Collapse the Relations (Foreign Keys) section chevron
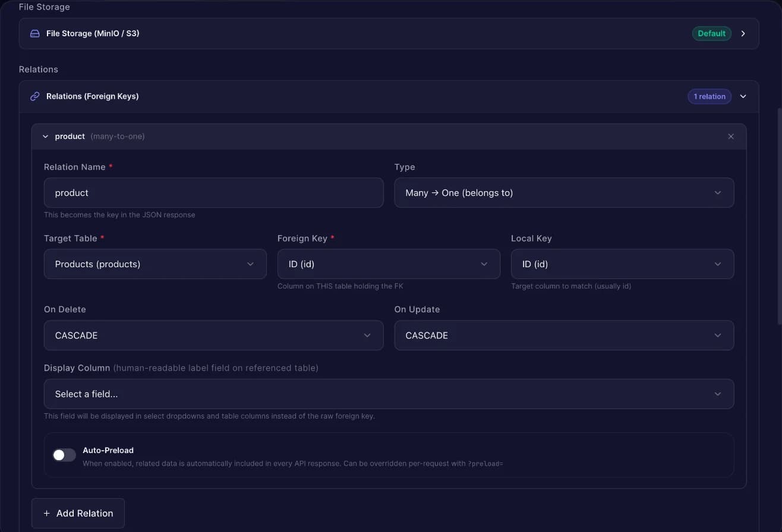The height and width of the screenshot is (532, 782). (x=743, y=96)
